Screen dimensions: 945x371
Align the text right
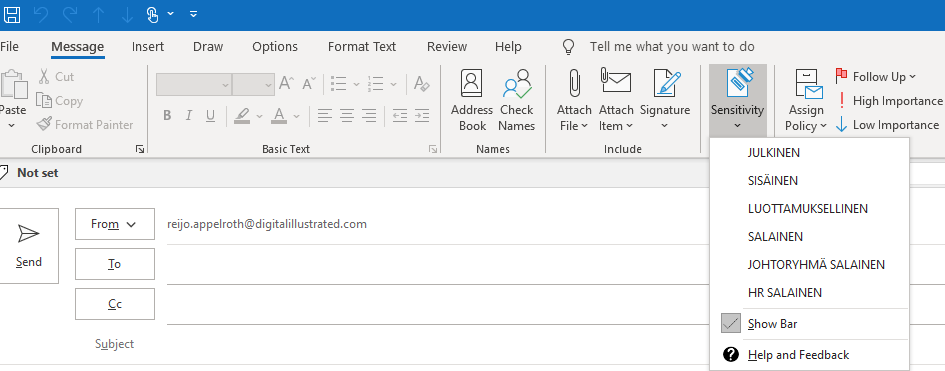(x=369, y=116)
